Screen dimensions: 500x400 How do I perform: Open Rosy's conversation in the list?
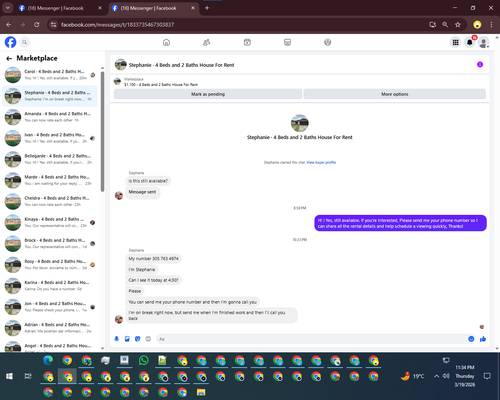click(50, 265)
